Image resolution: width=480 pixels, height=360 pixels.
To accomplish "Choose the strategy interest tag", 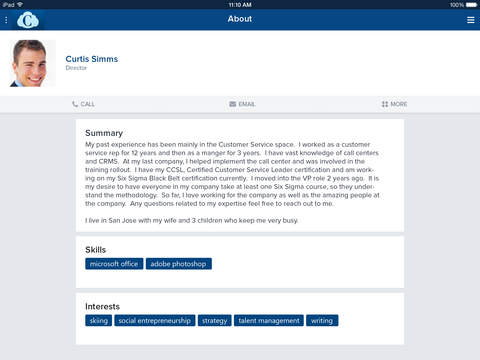I will (x=214, y=320).
